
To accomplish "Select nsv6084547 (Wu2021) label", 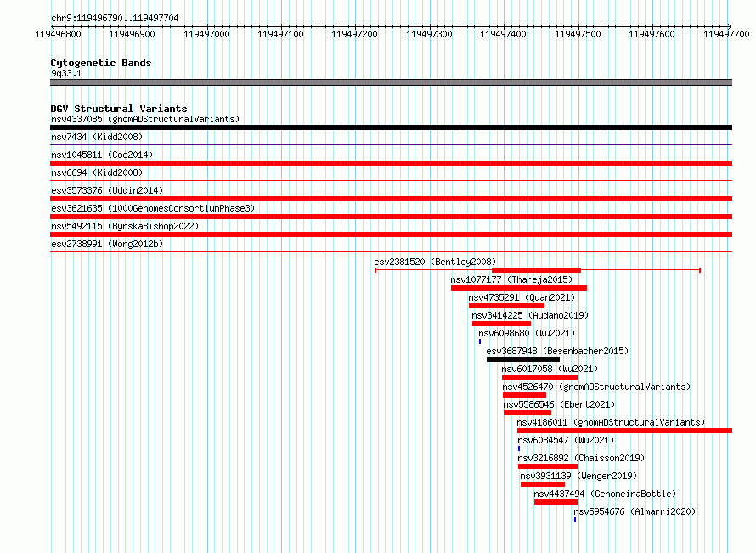I will point(566,440).
